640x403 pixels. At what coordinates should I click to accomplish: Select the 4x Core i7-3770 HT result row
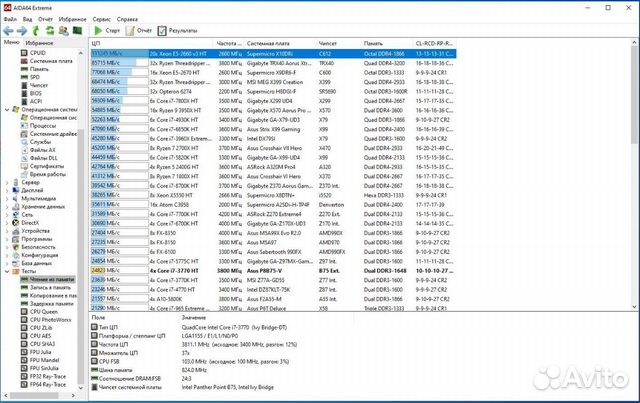coord(273,271)
